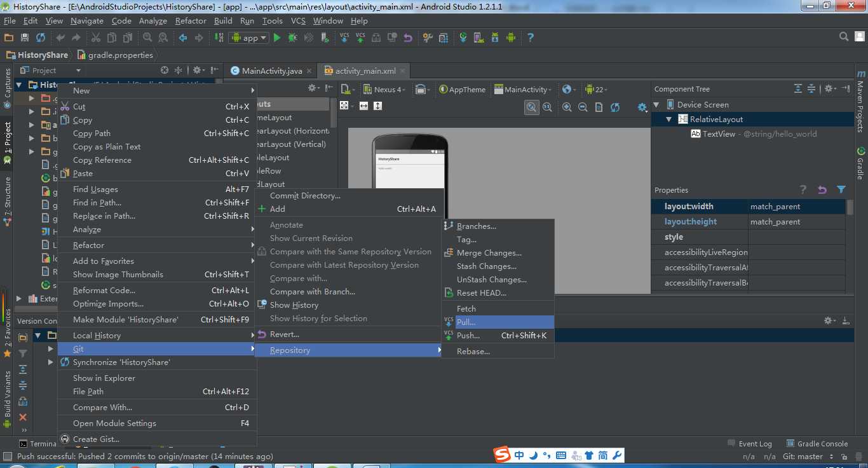This screenshot has height=468, width=868.
Task: Click the Find magnifier toolbar icon
Action: (147, 38)
